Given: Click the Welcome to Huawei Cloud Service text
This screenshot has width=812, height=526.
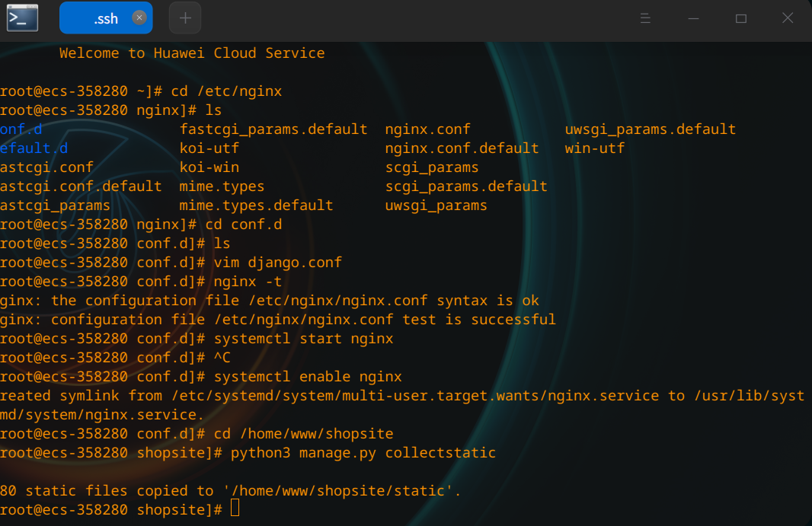Looking at the screenshot, I should (x=192, y=53).
